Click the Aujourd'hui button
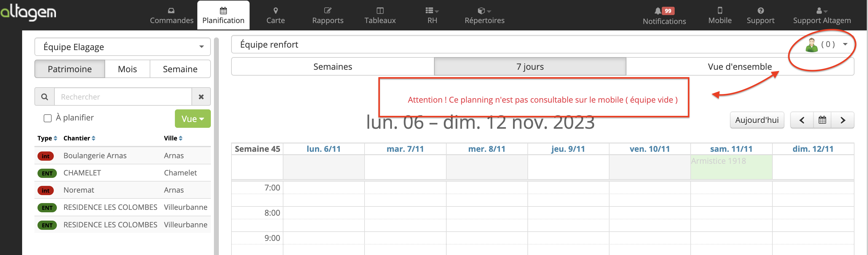Screen dimensions: 868x255 tap(757, 120)
